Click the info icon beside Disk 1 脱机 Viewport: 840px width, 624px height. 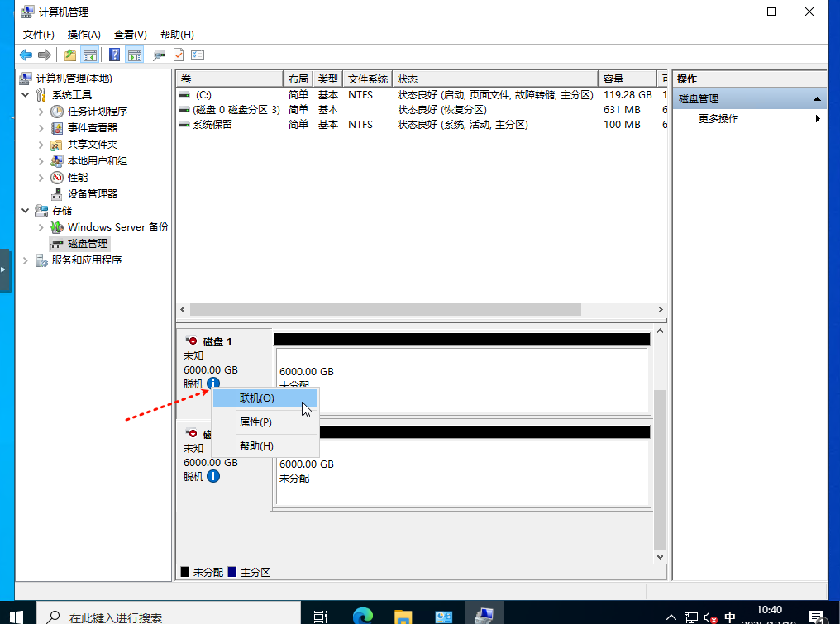coord(213,383)
